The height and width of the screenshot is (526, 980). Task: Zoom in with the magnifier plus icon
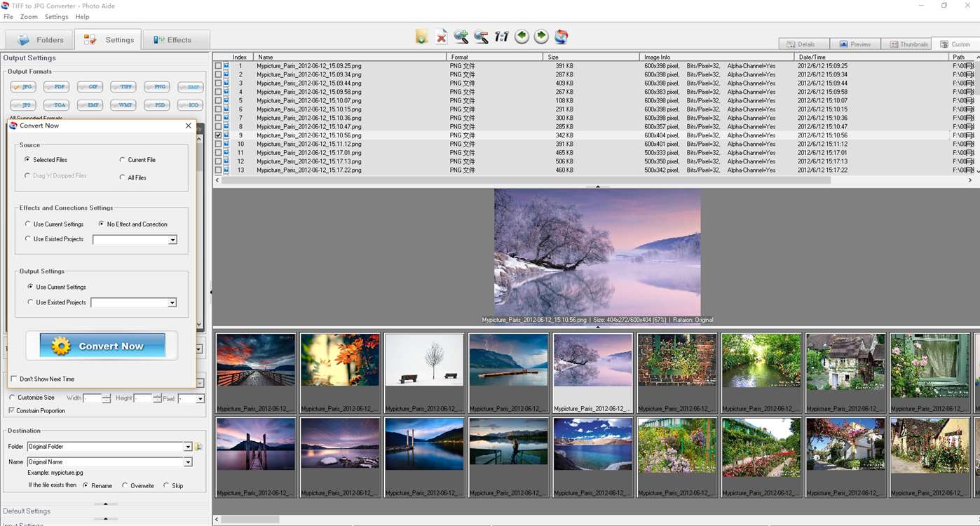[461, 36]
